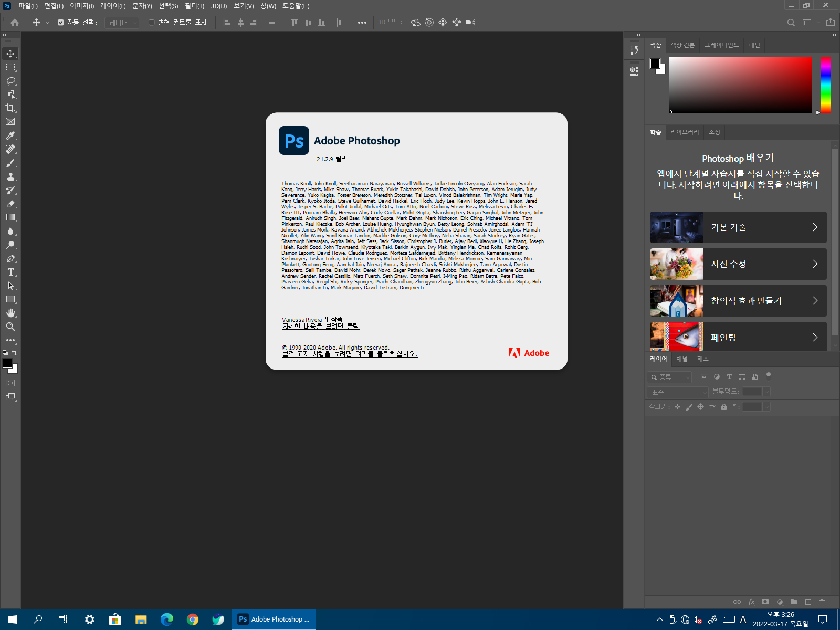Click the additional align options three-dots button
This screenshot has height=630, width=840.
click(x=362, y=23)
